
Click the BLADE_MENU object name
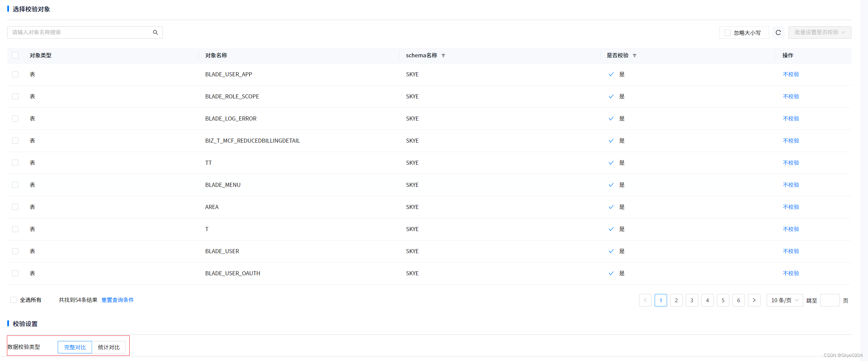(x=223, y=185)
